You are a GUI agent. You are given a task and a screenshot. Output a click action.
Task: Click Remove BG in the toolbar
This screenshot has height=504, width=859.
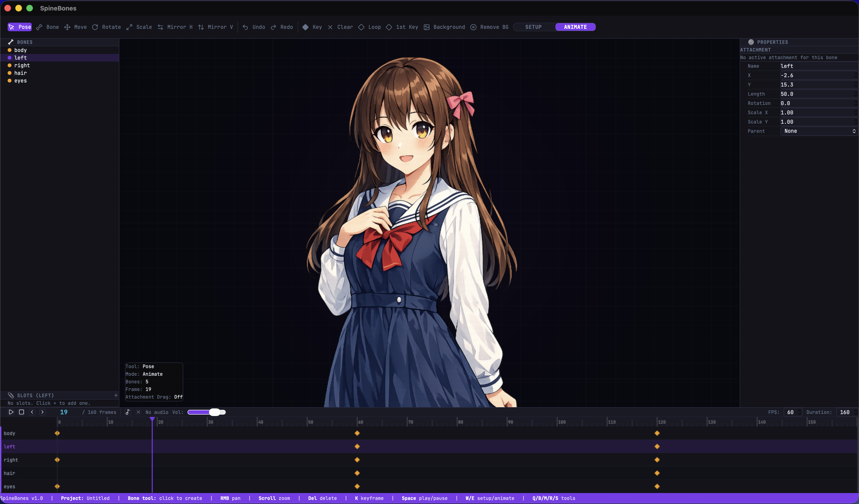pos(489,27)
